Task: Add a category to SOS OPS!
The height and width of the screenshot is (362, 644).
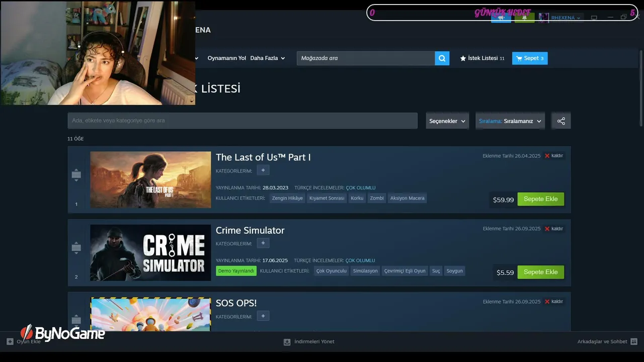Action: pyautogui.click(x=263, y=316)
